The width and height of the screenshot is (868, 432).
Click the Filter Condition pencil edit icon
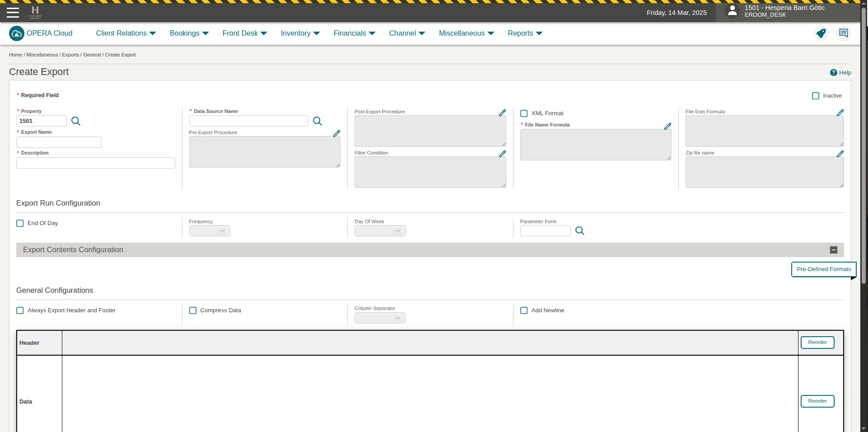click(x=502, y=154)
